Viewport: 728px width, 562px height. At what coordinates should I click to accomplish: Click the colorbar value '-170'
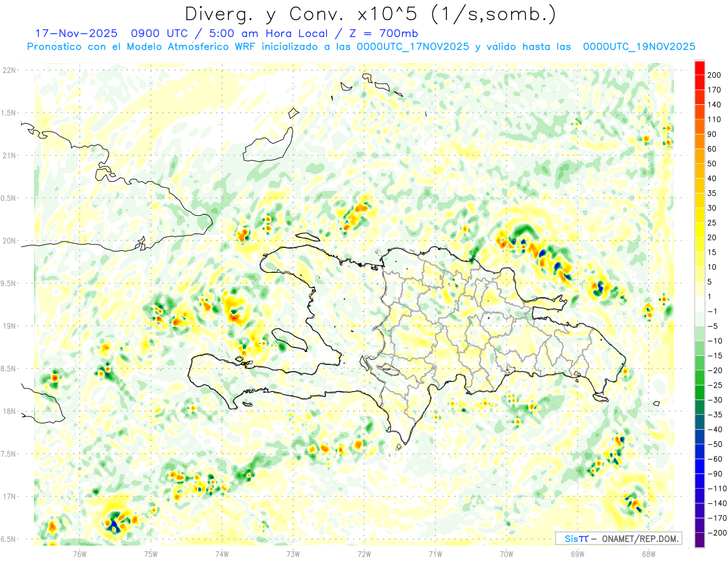coord(717,518)
